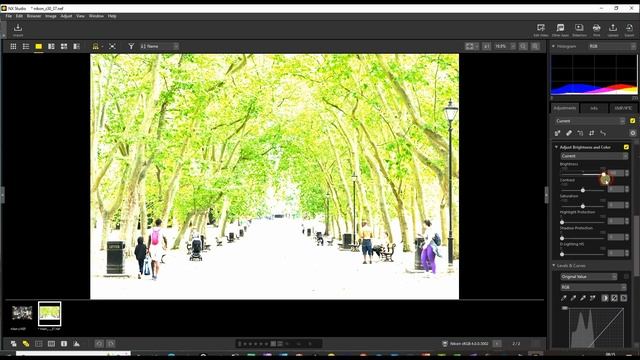This screenshot has height=360, width=640.
Task: Select the highlighted single image viewer mode
Action: coord(38,47)
